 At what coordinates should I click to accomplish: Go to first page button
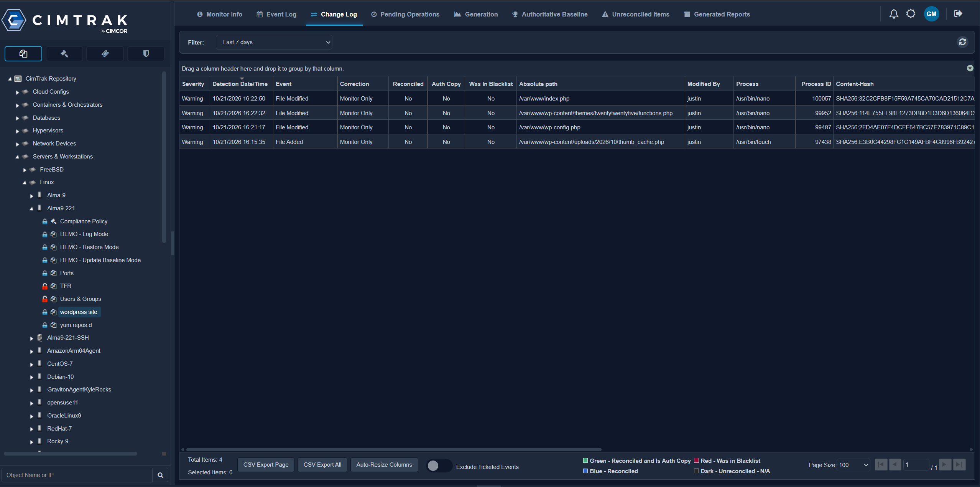pos(881,465)
